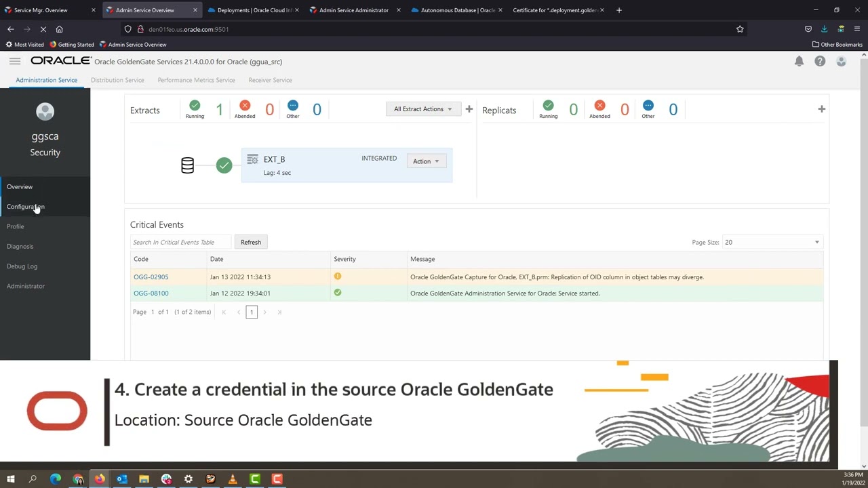Refresh the Critical Events table
Screen dimensions: 868x488
251,242
